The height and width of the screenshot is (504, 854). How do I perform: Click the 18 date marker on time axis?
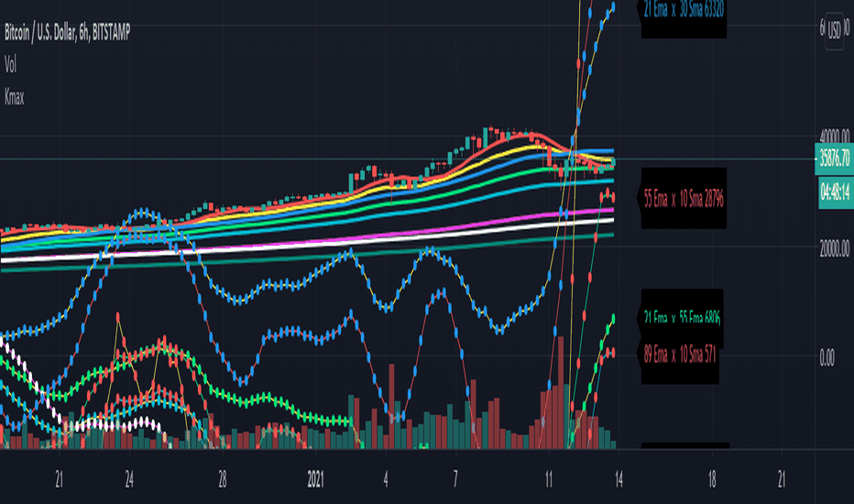tap(712, 479)
